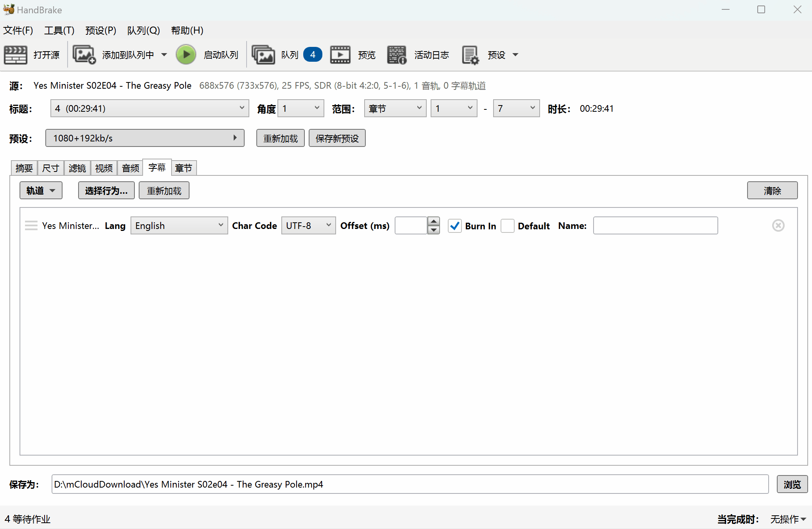Grab the subtitle track drag handle icon

(31, 225)
